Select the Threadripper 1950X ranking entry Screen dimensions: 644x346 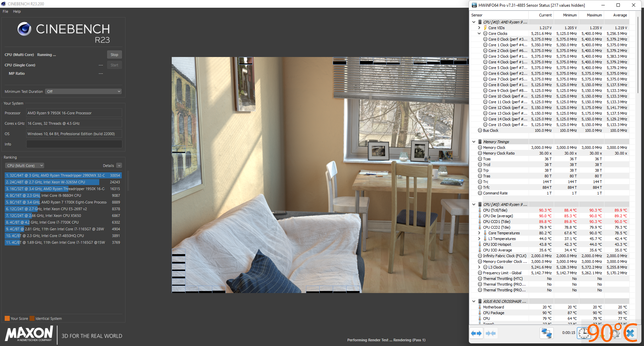pyautogui.click(x=63, y=189)
